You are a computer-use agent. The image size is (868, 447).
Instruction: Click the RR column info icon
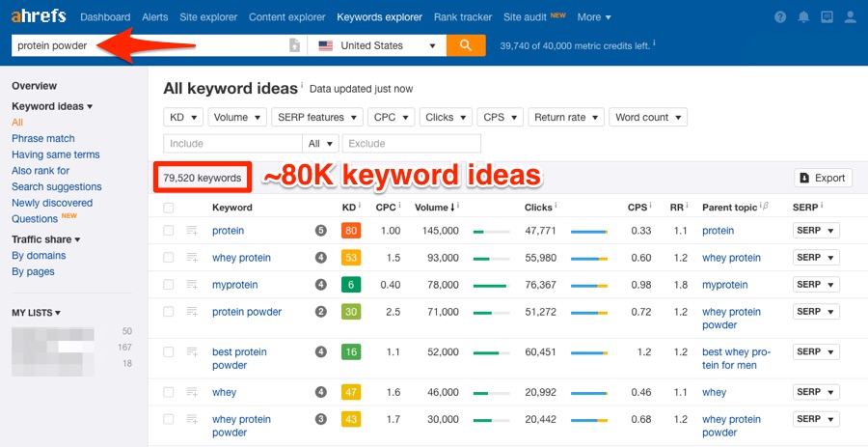click(686, 206)
